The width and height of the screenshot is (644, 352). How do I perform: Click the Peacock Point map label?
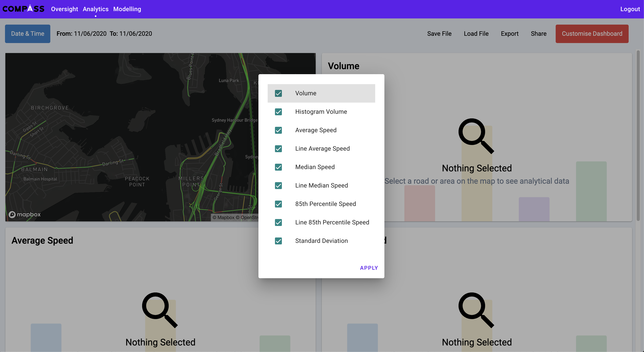coord(137,182)
